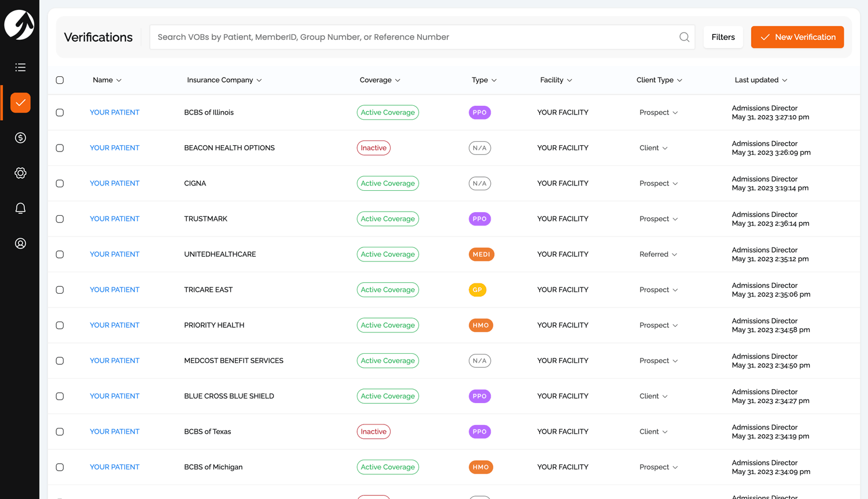
Task: Open the notifications bell icon
Action: click(20, 208)
